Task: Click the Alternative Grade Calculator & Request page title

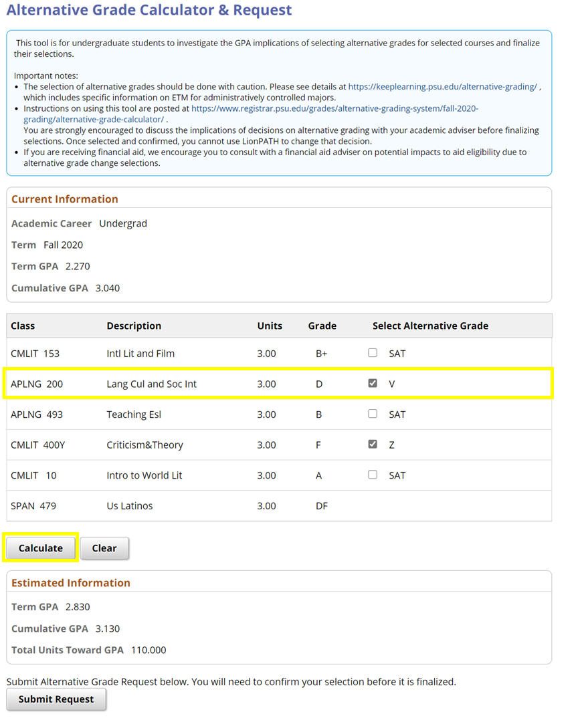Action: (149, 10)
